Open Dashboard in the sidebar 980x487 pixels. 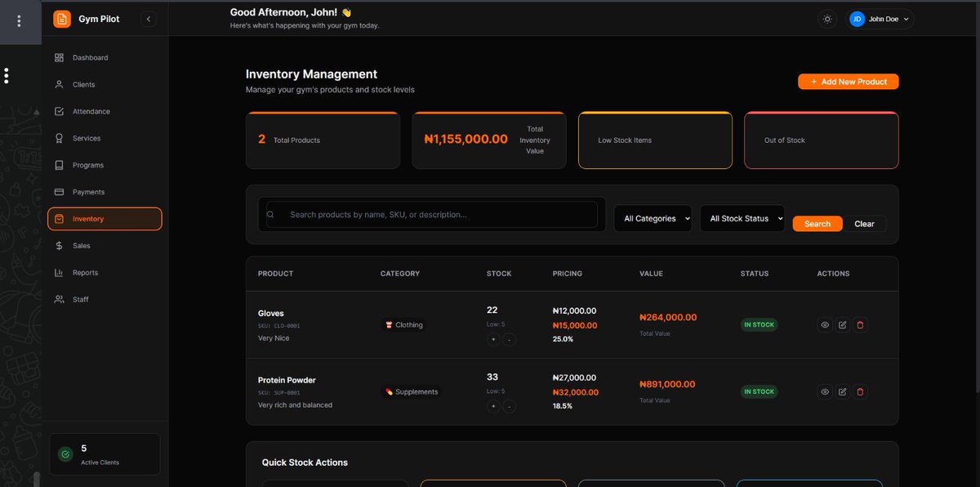coord(105,58)
